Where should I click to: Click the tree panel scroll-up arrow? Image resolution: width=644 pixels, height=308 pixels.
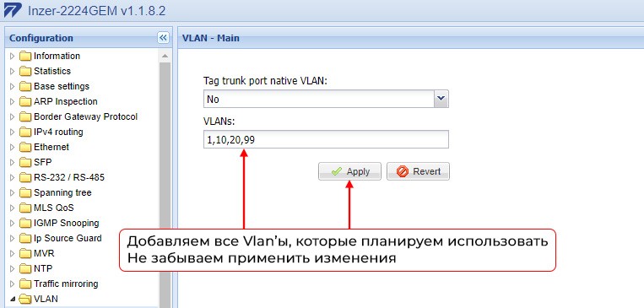[x=165, y=56]
